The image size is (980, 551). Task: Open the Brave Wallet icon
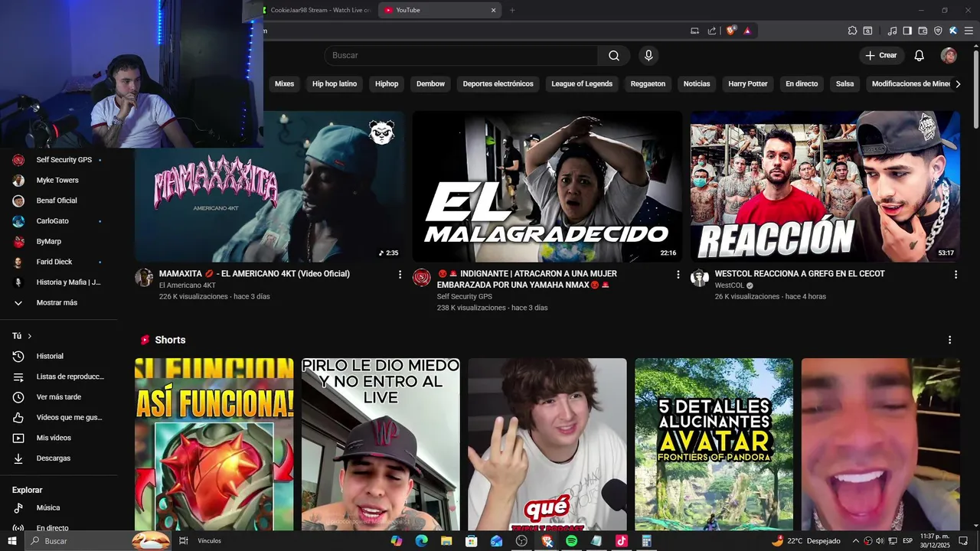coord(923,31)
